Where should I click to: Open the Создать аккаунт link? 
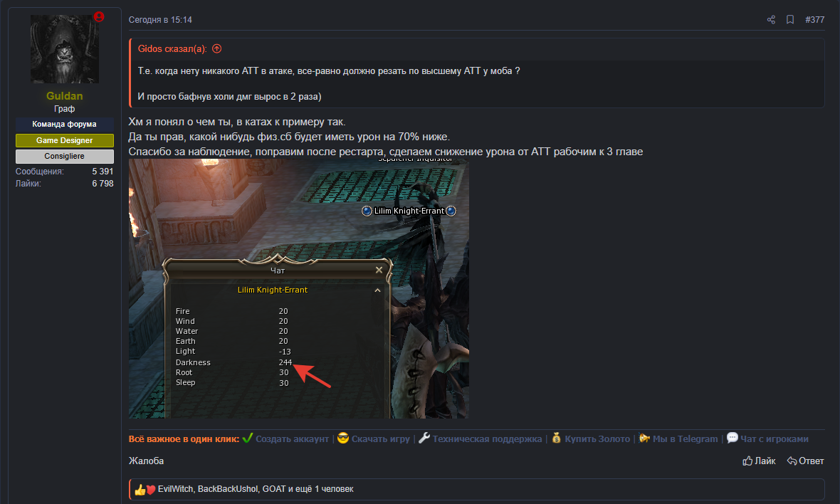292,439
